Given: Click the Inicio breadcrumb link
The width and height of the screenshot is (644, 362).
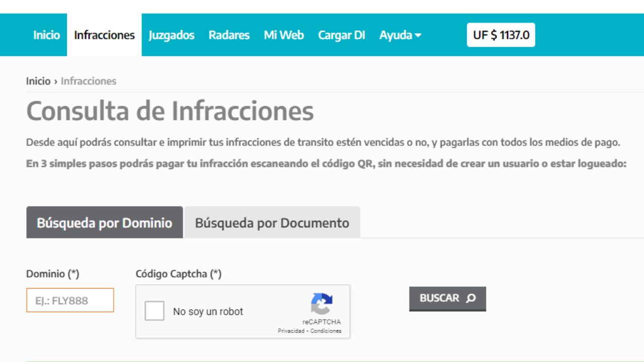Looking at the screenshot, I should pos(38,81).
